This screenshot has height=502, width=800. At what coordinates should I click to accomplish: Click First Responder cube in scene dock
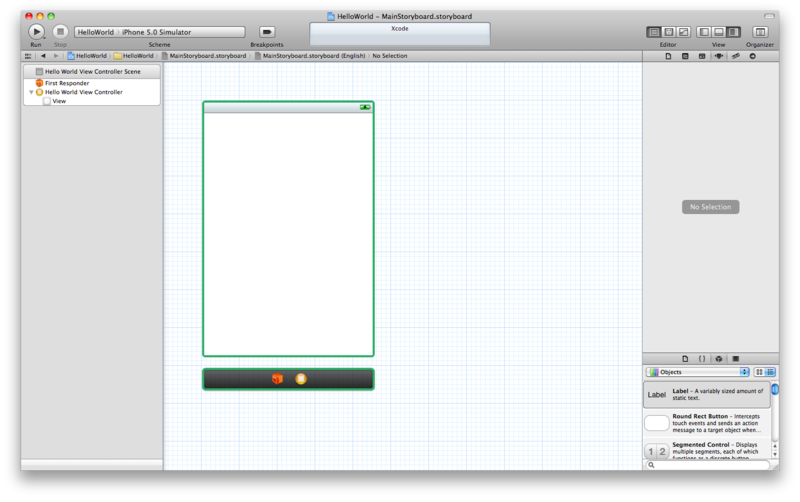(x=277, y=379)
